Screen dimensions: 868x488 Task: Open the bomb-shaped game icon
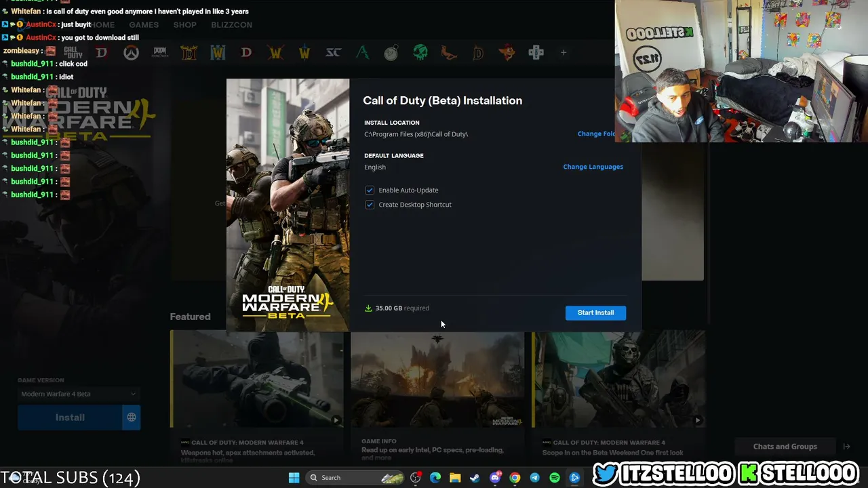[x=391, y=53]
